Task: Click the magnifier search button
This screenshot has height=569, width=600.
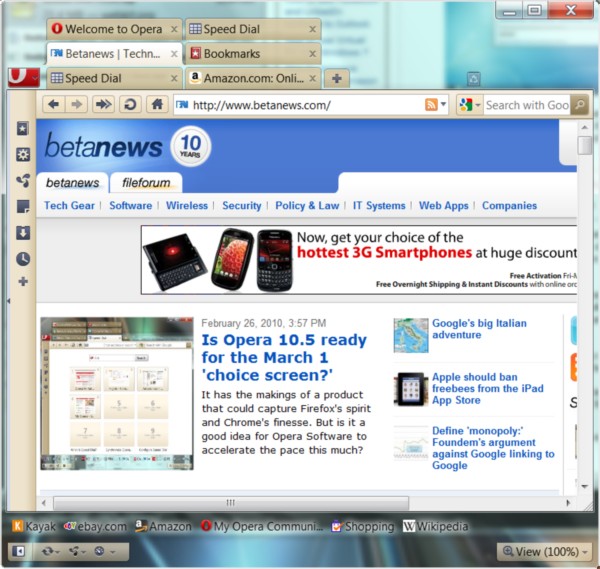Action: click(x=580, y=104)
